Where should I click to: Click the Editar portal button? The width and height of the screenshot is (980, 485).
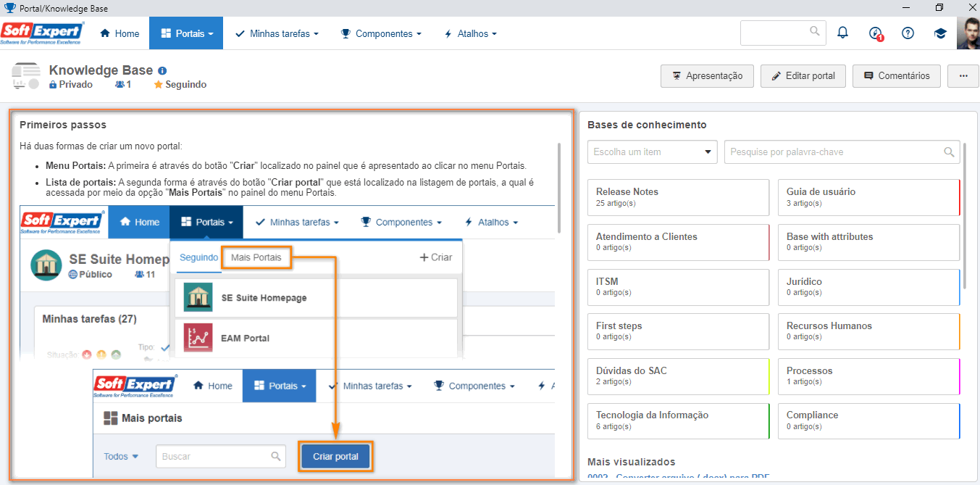click(803, 75)
